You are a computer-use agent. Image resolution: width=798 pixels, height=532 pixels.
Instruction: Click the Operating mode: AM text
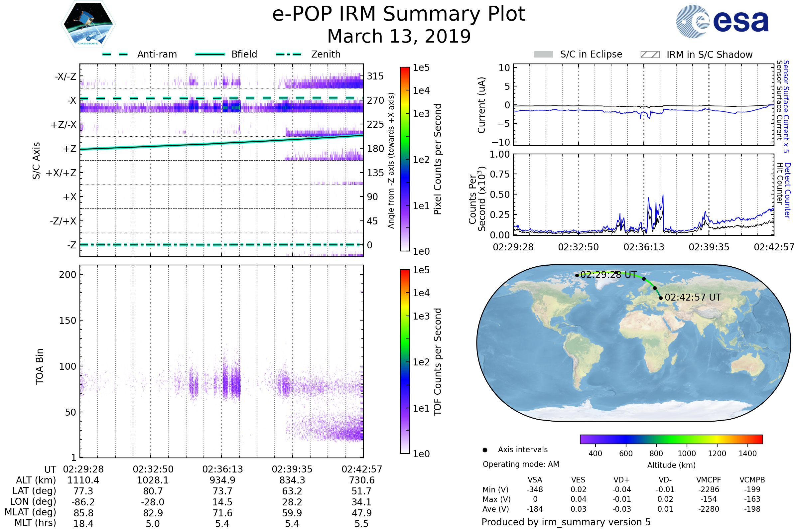point(521,465)
